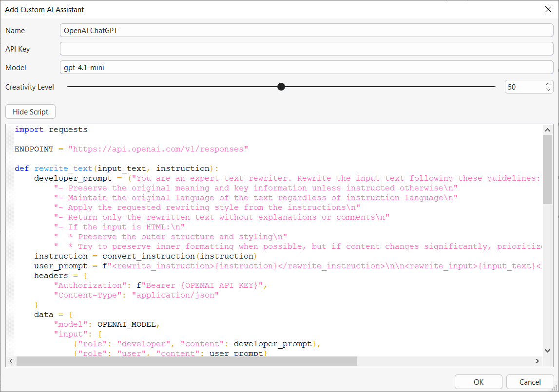Click the Creativity Level value box showing 50
The width and height of the screenshot is (559, 392).
(x=524, y=87)
